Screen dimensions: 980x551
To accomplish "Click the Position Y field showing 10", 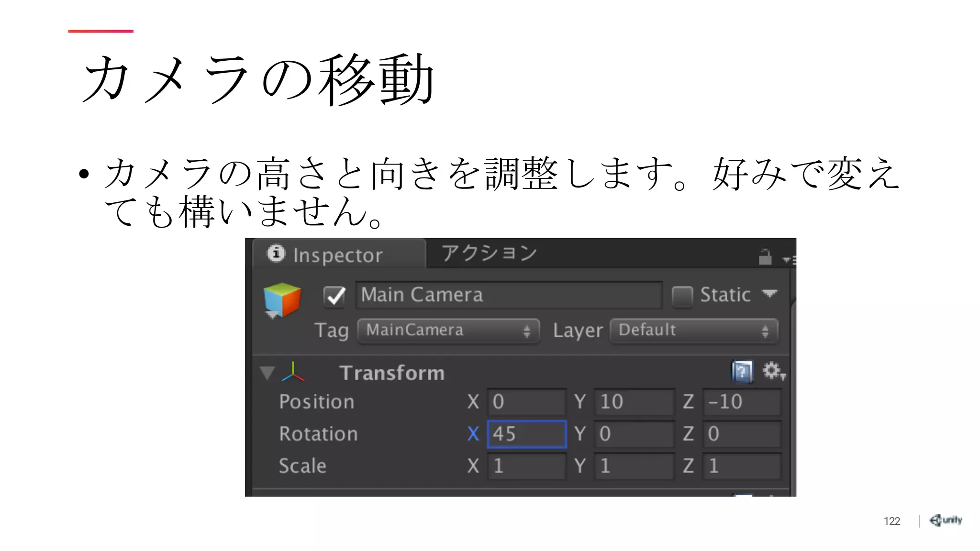I will pos(633,402).
